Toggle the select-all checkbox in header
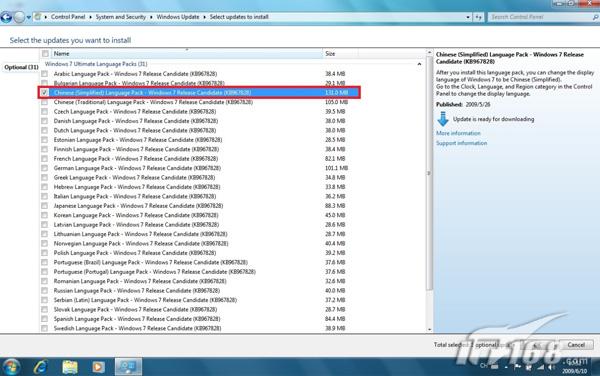 (x=45, y=54)
